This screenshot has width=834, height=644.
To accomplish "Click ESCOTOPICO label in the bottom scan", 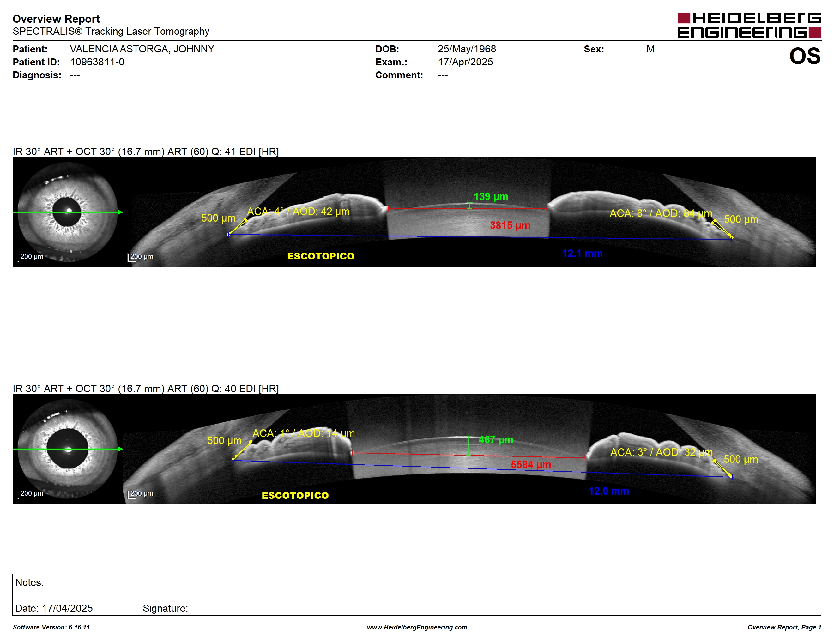I will (295, 496).
